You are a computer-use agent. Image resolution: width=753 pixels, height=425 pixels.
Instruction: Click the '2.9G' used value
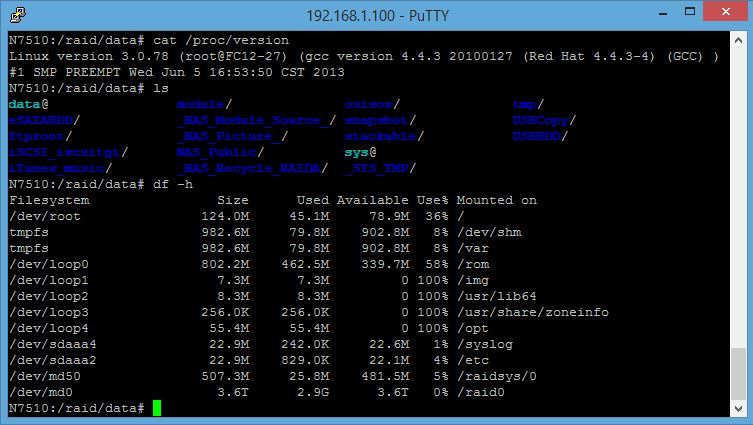click(x=313, y=392)
